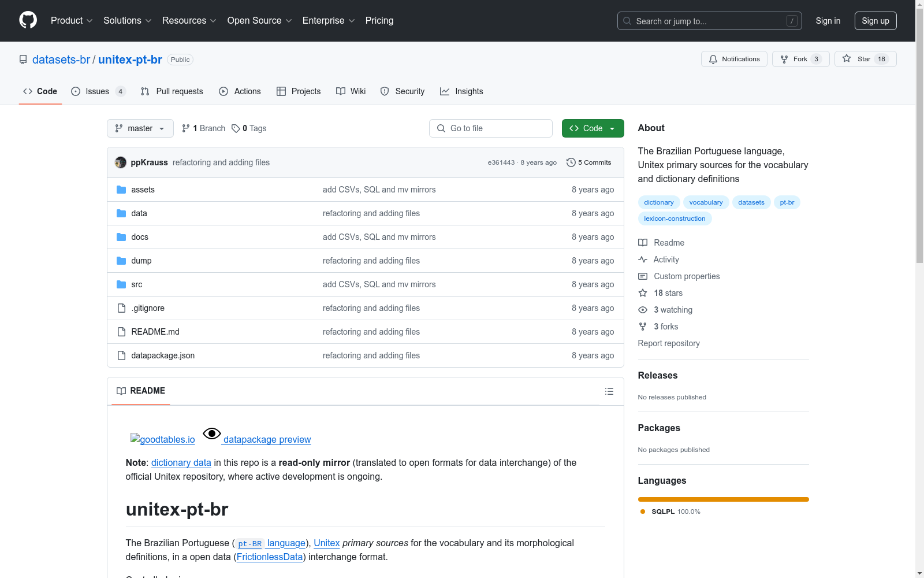Open the green Code dropdown button

coord(593,128)
